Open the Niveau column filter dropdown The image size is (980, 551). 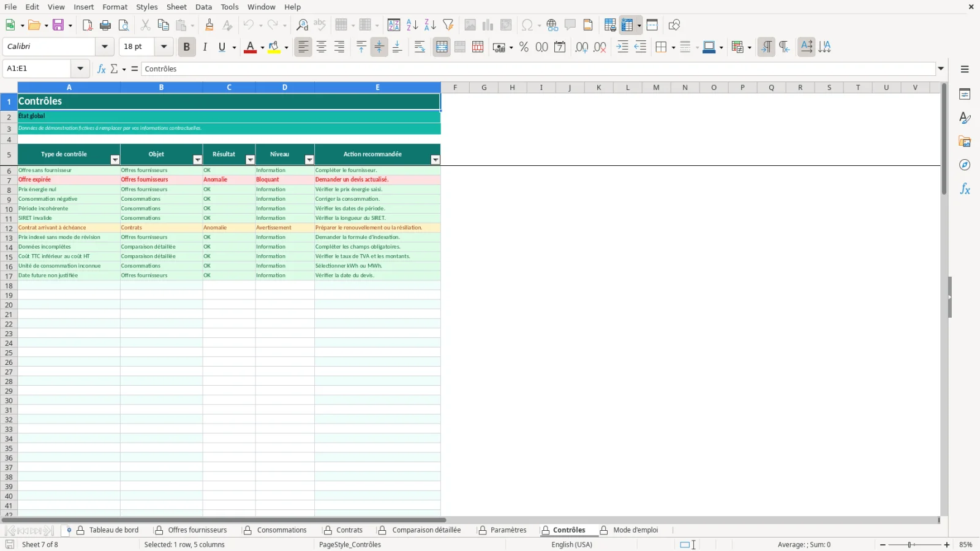(309, 160)
